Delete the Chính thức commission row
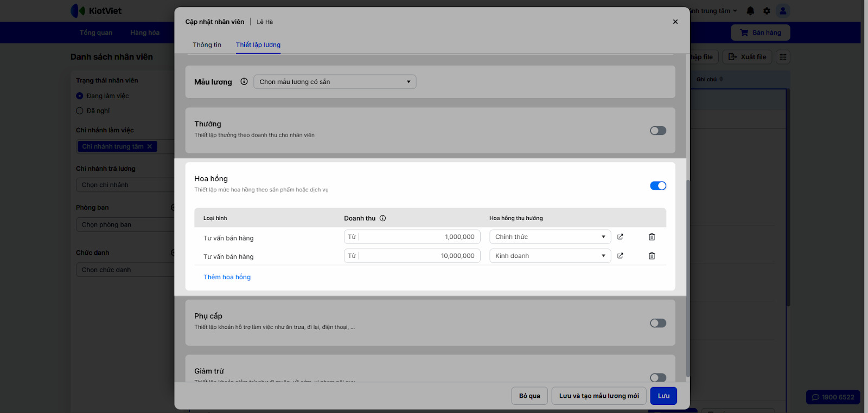 tap(652, 237)
